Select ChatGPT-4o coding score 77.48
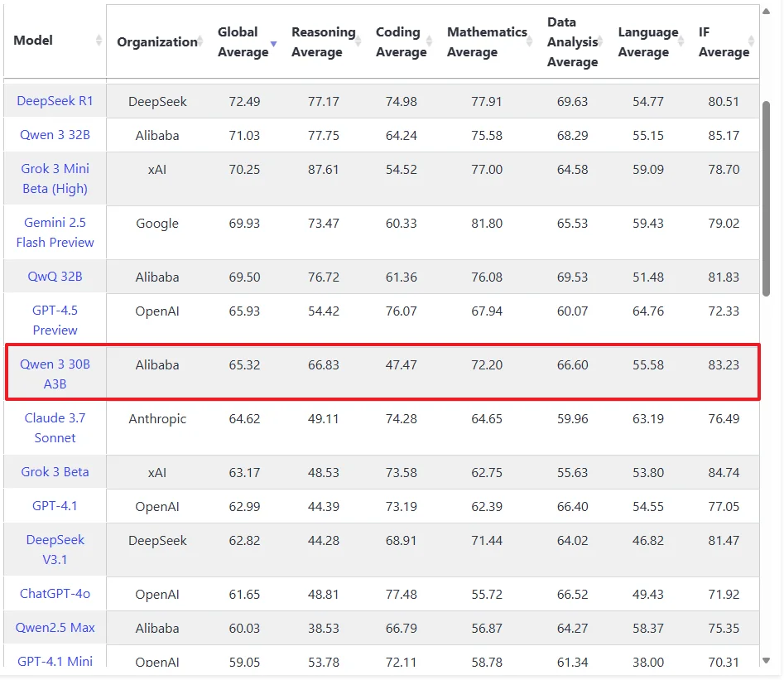Viewport: 784px width, 680px height. [x=401, y=595]
